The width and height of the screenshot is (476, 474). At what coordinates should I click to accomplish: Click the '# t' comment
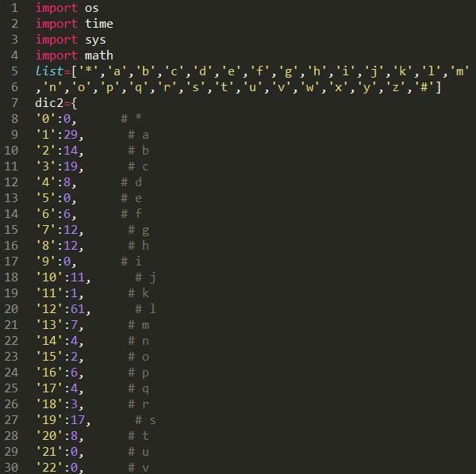pos(138,436)
